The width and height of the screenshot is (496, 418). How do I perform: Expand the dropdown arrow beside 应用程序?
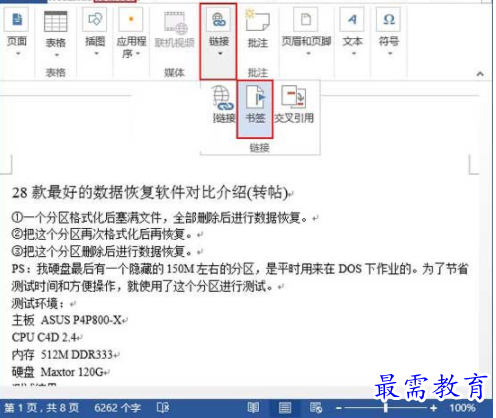(137, 54)
